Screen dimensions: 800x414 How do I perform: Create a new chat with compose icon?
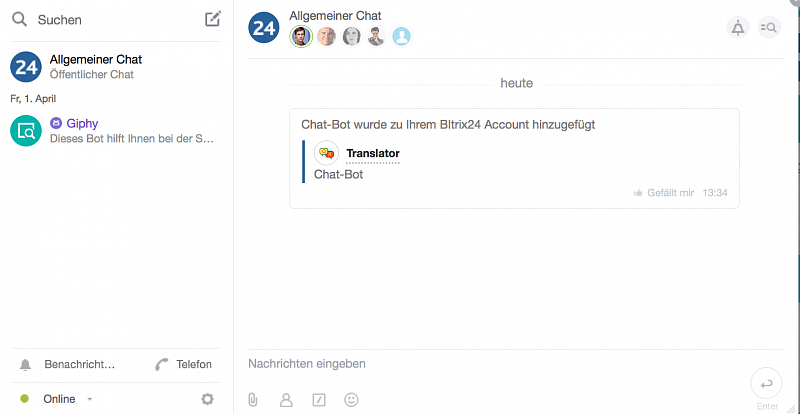[x=213, y=19]
